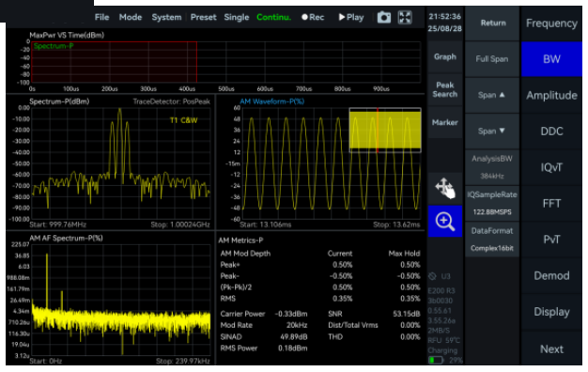Open the Graph side button
Screen dimensions: 588x372
click(x=444, y=57)
